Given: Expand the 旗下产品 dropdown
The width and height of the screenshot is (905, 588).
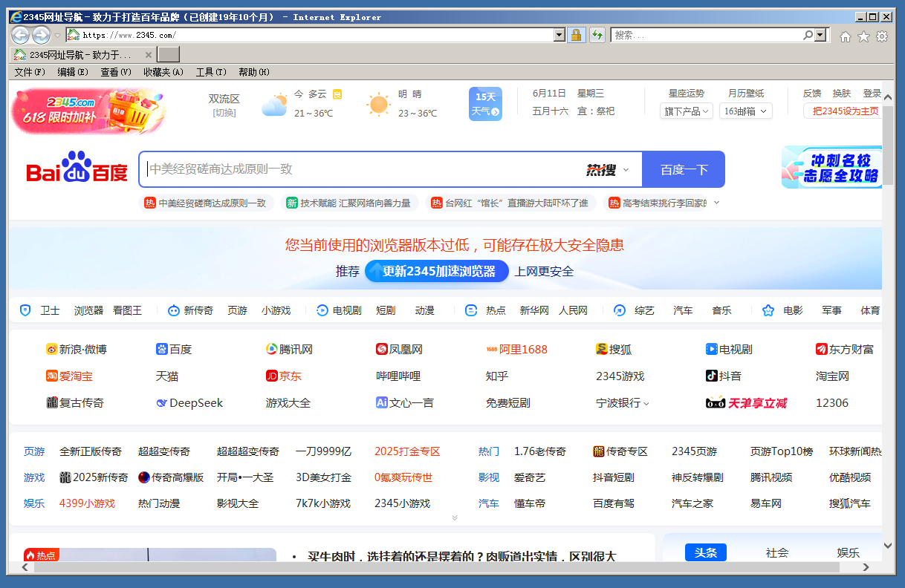Looking at the screenshot, I should [687, 111].
